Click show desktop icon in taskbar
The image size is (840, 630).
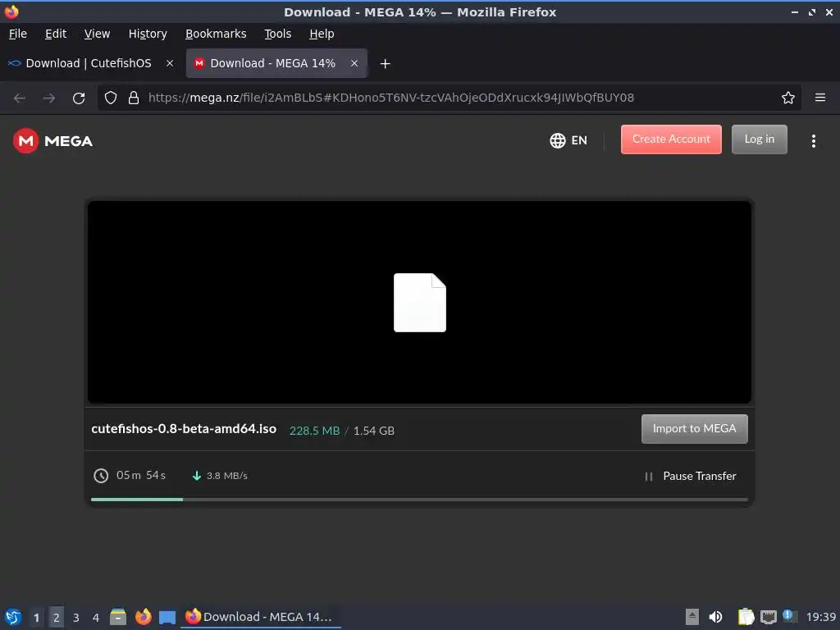(x=167, y=617)
